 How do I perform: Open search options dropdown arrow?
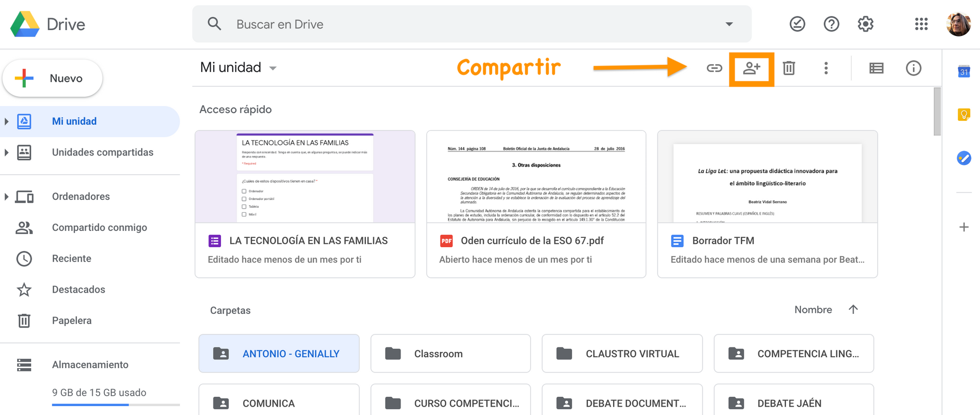coord(728,24)
